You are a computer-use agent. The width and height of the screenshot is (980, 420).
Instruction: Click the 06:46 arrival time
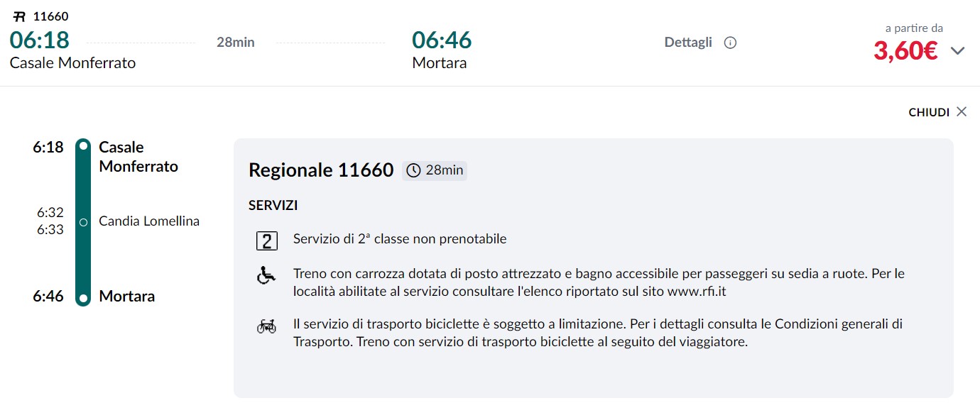(x=442, y=40)
